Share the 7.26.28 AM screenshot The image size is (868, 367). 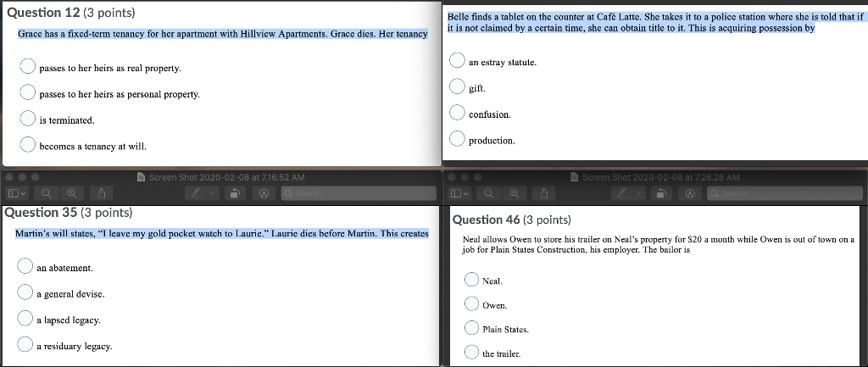point(544,193)
